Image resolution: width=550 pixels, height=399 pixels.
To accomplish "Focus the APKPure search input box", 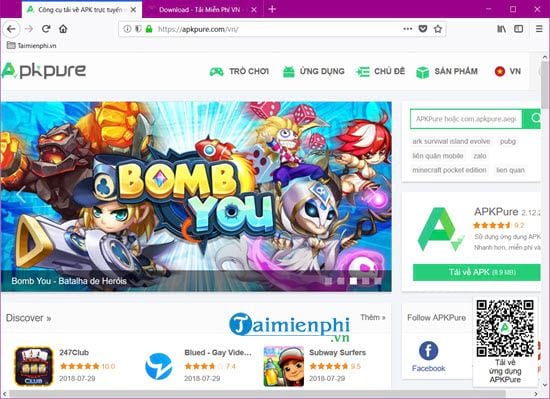I will pos(466,119).
